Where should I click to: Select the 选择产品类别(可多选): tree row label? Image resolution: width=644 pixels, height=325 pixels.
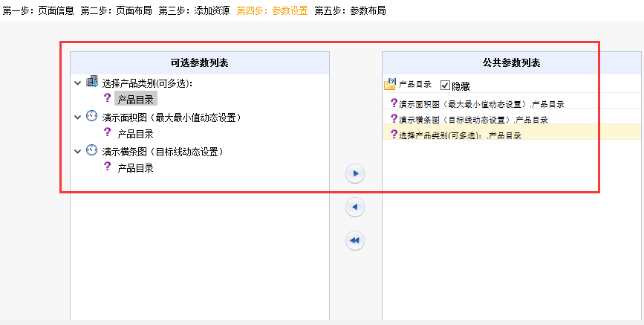click(148, 84)
